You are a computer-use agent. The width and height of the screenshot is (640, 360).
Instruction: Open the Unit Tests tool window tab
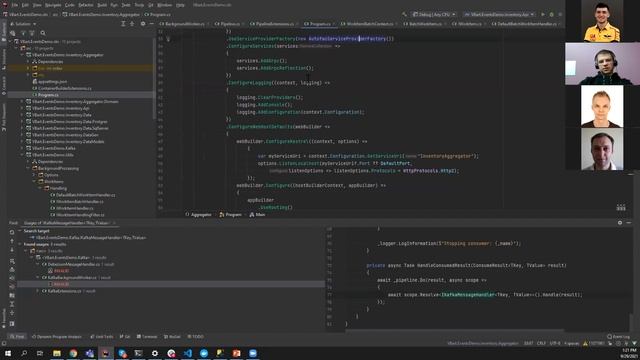[102, 337]
